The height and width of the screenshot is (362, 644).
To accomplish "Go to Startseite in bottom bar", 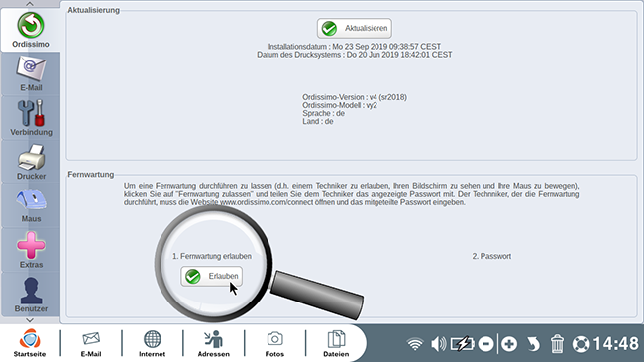I will pyautogui.click(x=30, y=343).
